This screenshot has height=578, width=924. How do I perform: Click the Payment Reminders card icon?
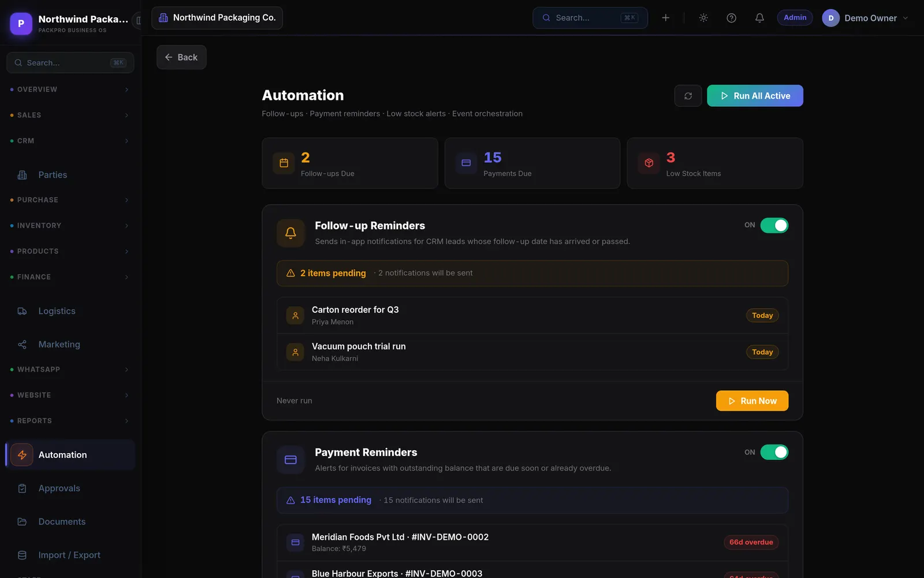290,460
